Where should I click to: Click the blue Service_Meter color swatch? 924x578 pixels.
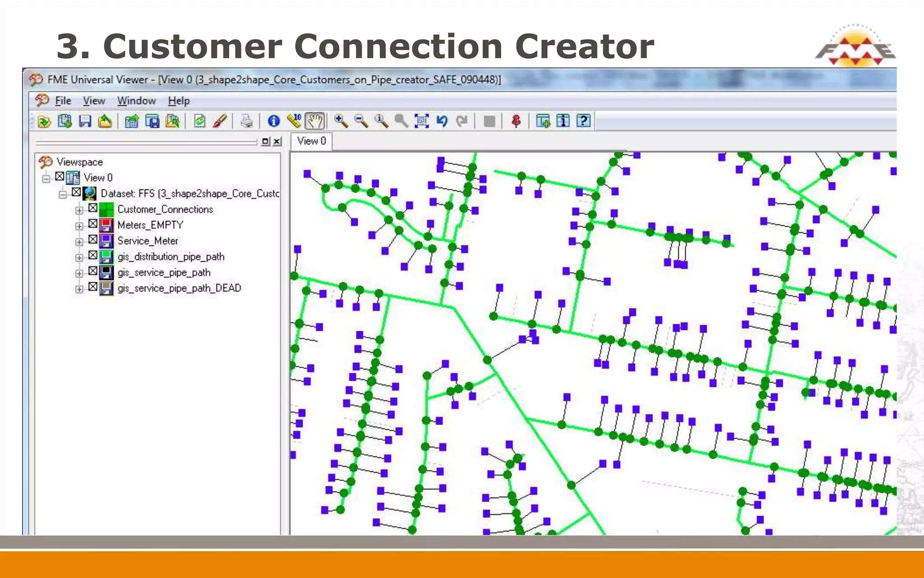point(106,241)
